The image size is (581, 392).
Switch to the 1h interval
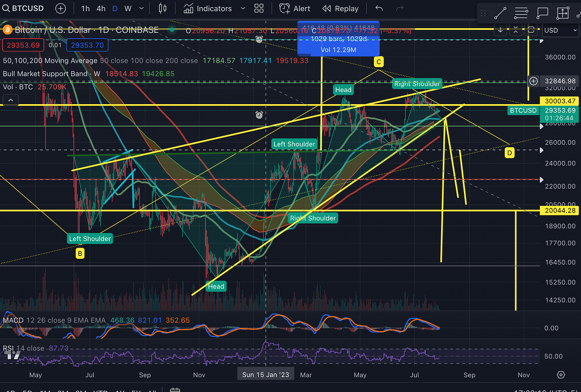(85, 8)
